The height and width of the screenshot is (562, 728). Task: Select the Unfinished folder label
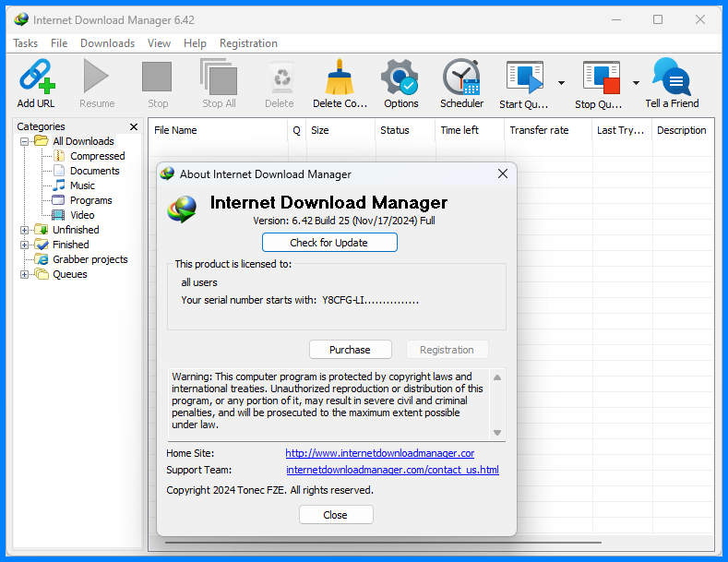(76, 230)
